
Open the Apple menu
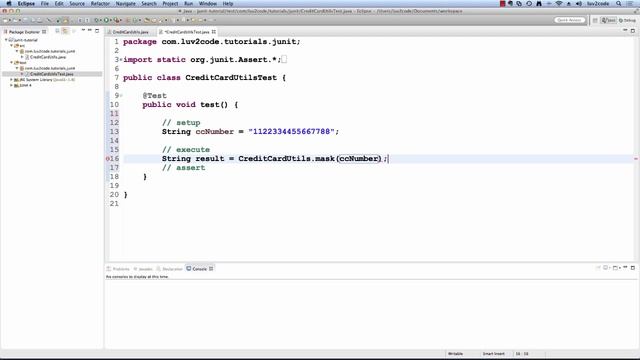(x=9, y=4)
